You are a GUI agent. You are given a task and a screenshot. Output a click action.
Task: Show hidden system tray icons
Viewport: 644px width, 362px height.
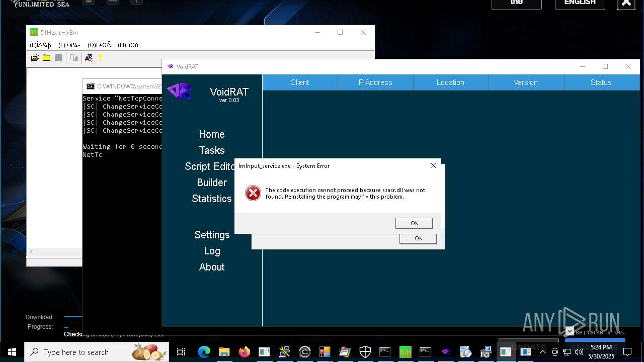[543, 352]
